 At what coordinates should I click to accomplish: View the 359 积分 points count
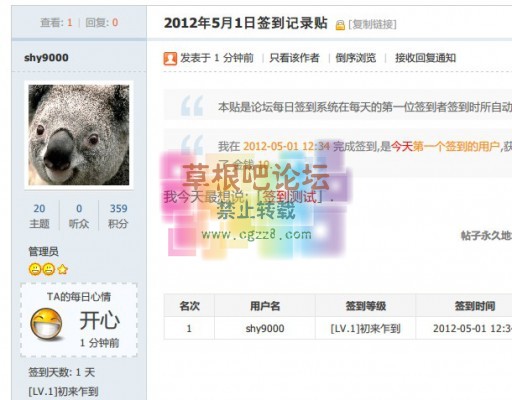coord(118,216)
